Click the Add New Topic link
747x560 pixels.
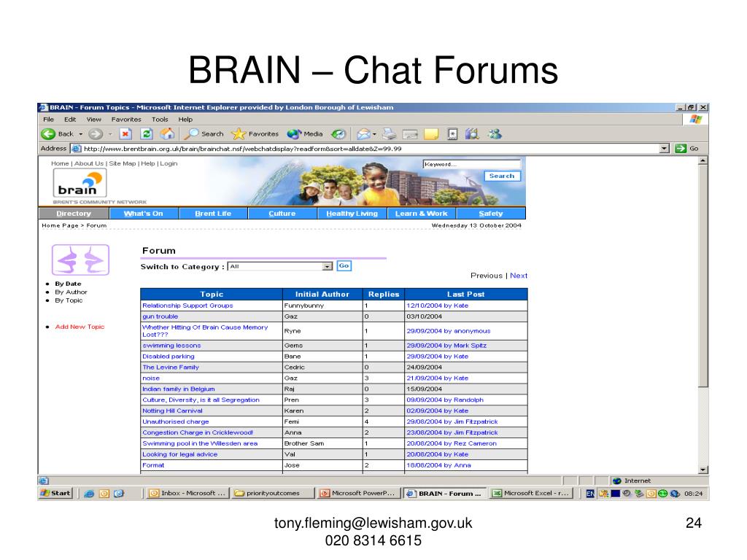[80, 327]
